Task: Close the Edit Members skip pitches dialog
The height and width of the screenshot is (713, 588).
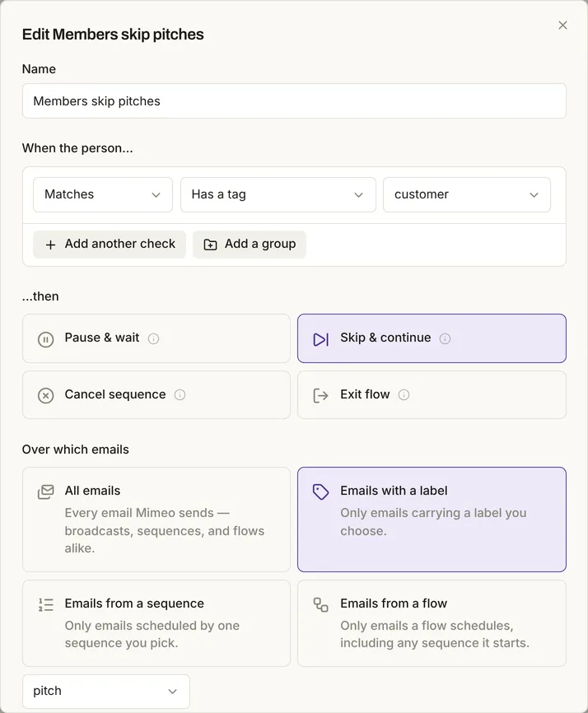Action: 562,25
